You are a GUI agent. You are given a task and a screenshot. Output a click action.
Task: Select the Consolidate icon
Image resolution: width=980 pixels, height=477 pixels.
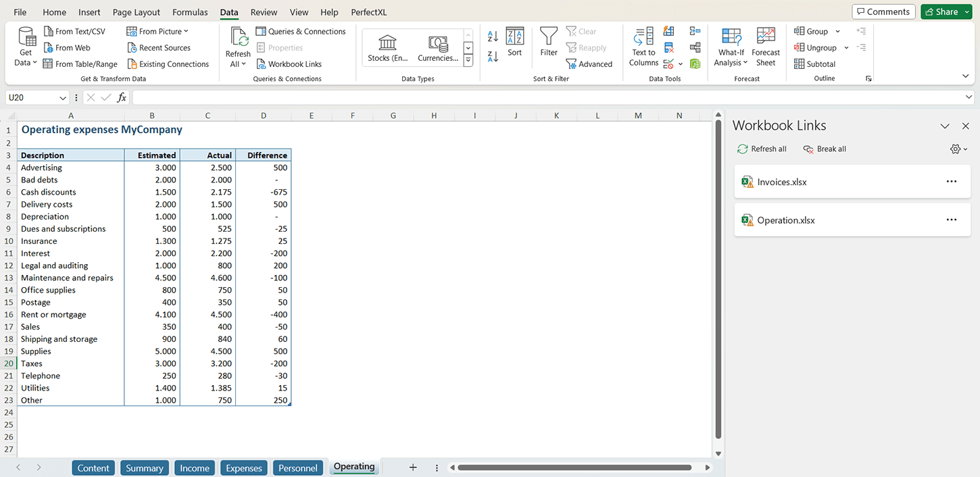coord(695,31)
